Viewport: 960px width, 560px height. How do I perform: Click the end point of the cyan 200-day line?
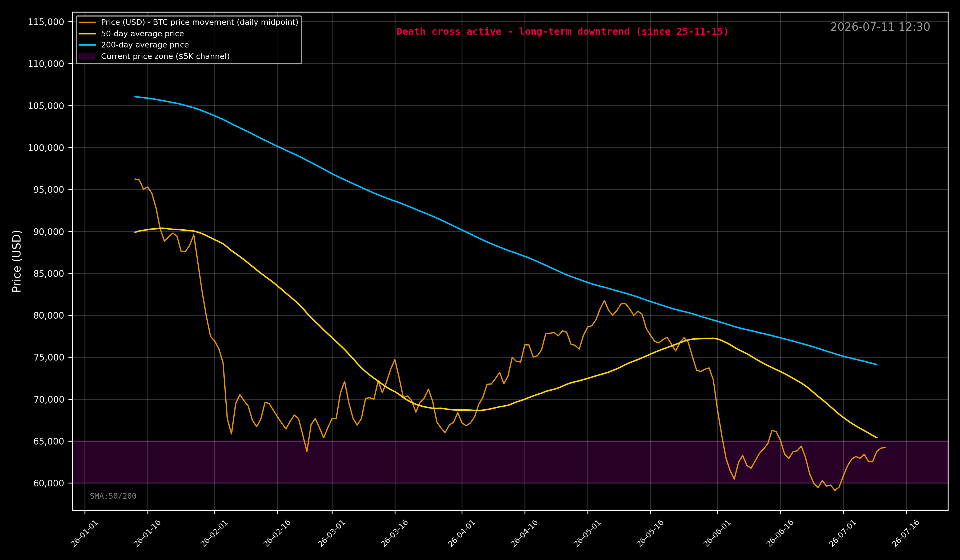pos(877,365)
